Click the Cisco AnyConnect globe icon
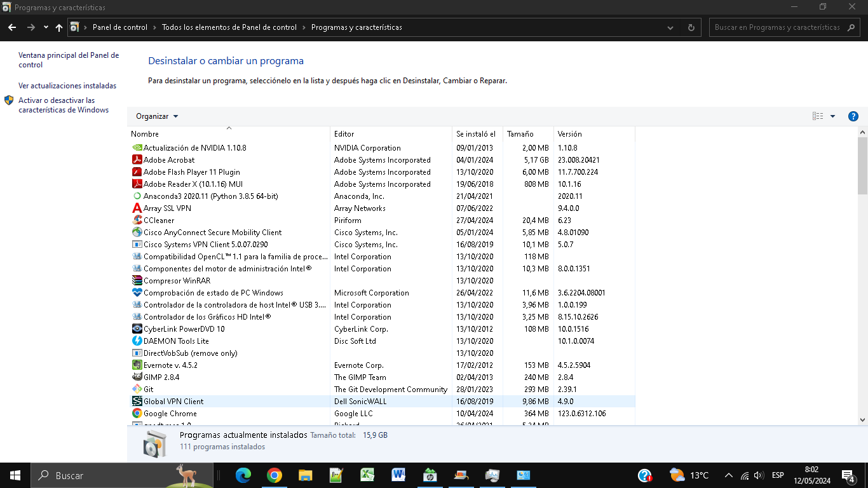Image resolution: width=868 pixels, height=488 pixels. 137,232
